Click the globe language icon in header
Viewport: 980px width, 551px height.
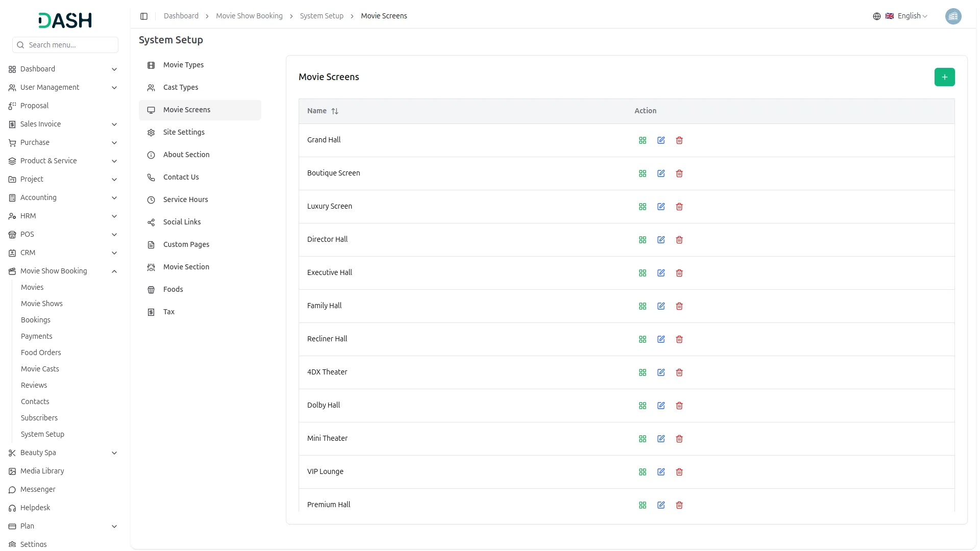tap(876, 16)
